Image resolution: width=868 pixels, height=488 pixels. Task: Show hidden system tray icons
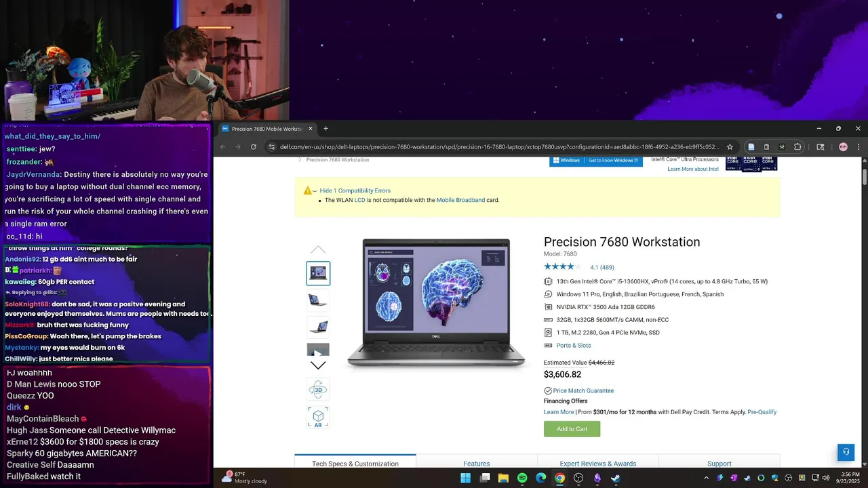[707, 478]
